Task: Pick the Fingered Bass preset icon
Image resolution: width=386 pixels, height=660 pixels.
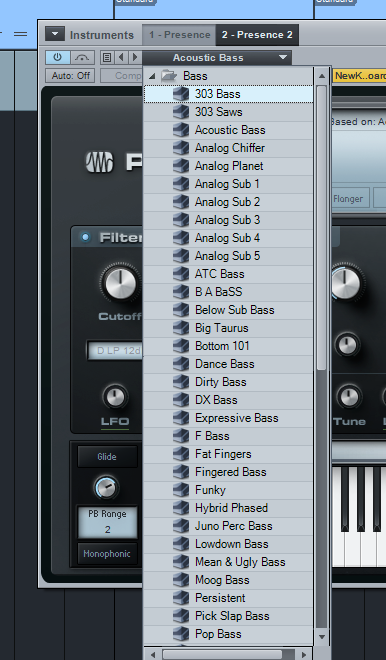Action: tap(181, 472)
